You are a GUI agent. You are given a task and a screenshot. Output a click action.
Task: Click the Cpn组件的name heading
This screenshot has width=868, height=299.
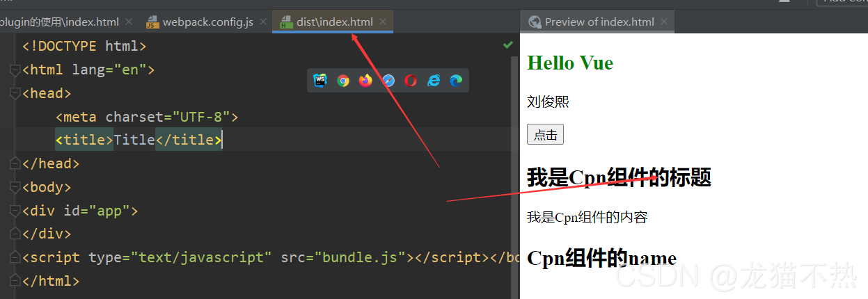tap(601, 258)
